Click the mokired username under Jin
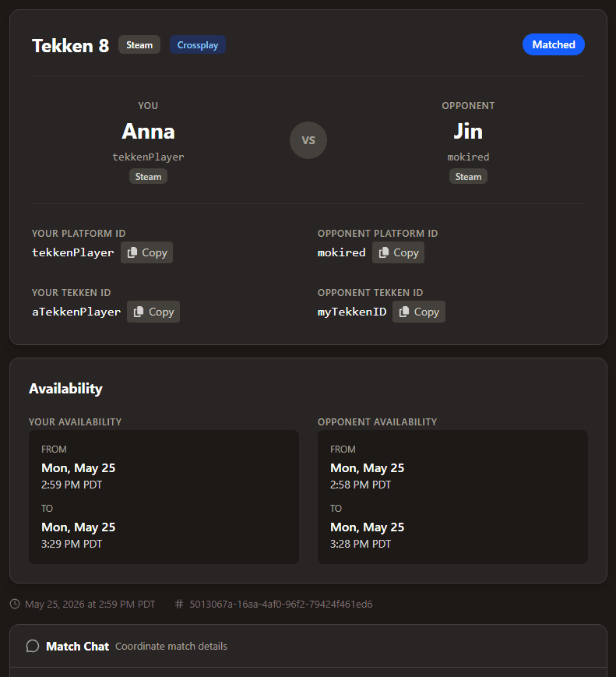Image resolution: width=616 pixels, height=677 pixels. tap(468, 157)
